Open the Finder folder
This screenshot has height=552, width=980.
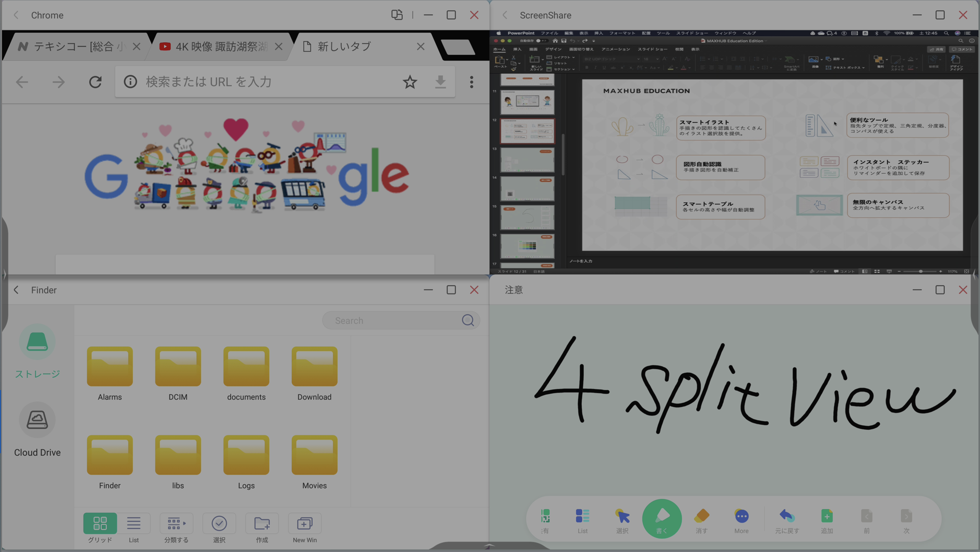[x=110, y=463]
